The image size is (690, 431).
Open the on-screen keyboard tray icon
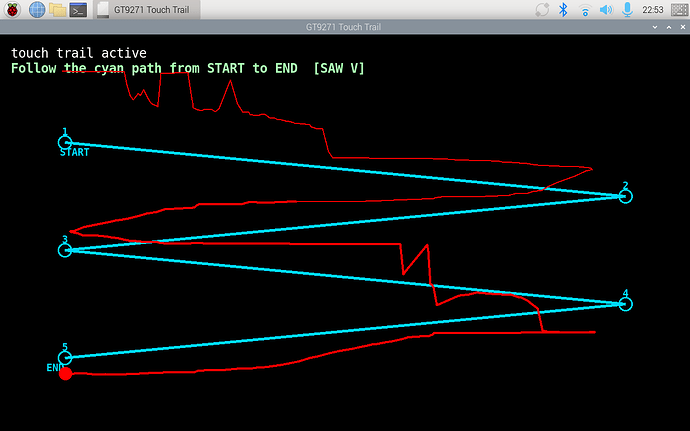679,10
